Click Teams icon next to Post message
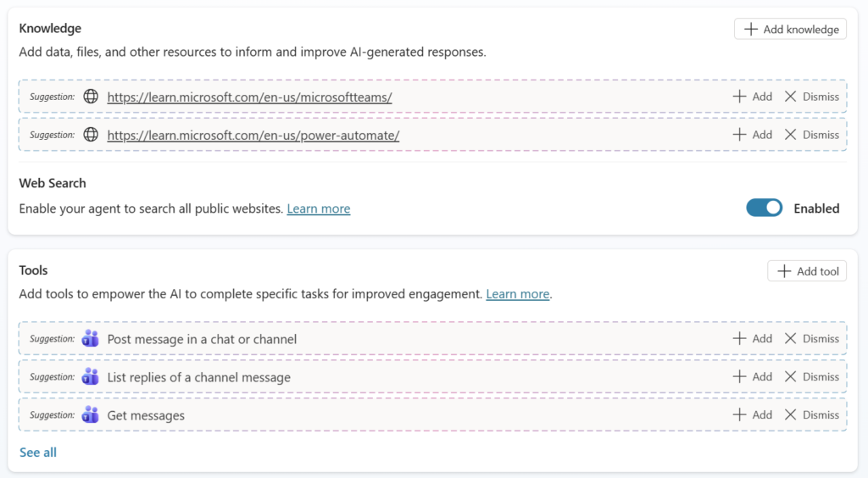 [x=90, y=338]
